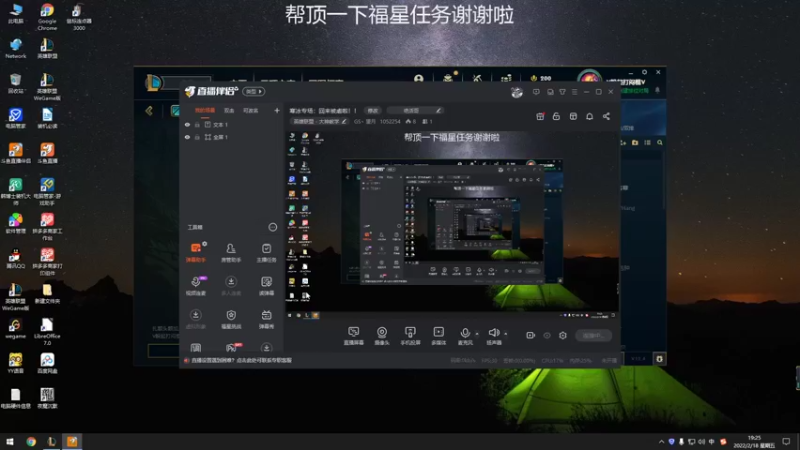Add a 多媒体 media source
Screen dimensions: 800x450
(x=439, y=335)
